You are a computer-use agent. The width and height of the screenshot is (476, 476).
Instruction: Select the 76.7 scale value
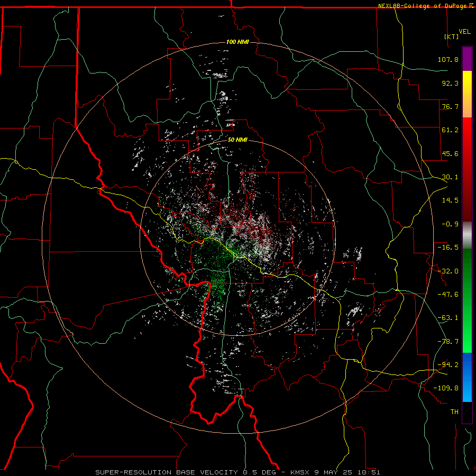coord(450,106)
